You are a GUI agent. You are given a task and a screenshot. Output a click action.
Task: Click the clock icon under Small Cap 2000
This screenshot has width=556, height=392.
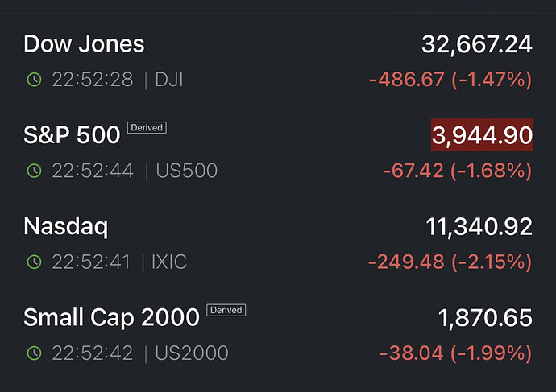tap(34, 353)
